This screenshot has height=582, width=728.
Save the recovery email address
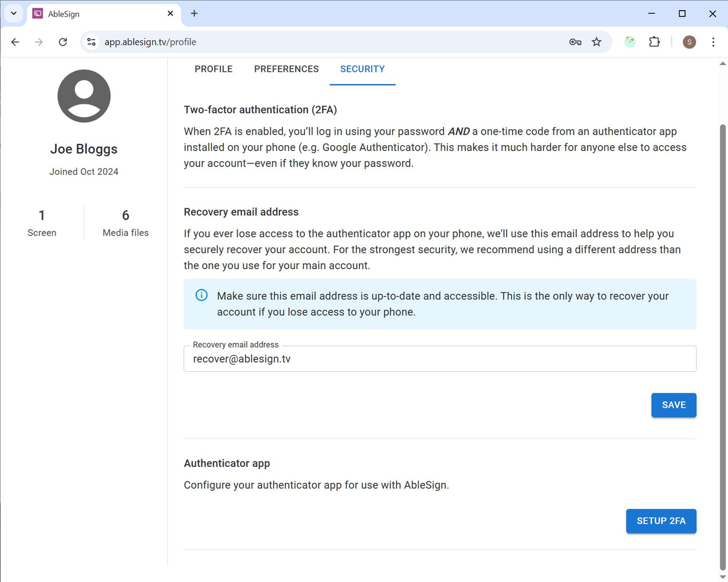[673, 405]
